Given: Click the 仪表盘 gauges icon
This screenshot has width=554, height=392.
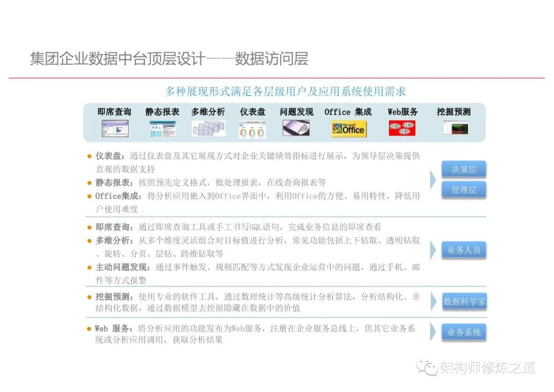Looking at the screenshot, I should tap(252, 129).
